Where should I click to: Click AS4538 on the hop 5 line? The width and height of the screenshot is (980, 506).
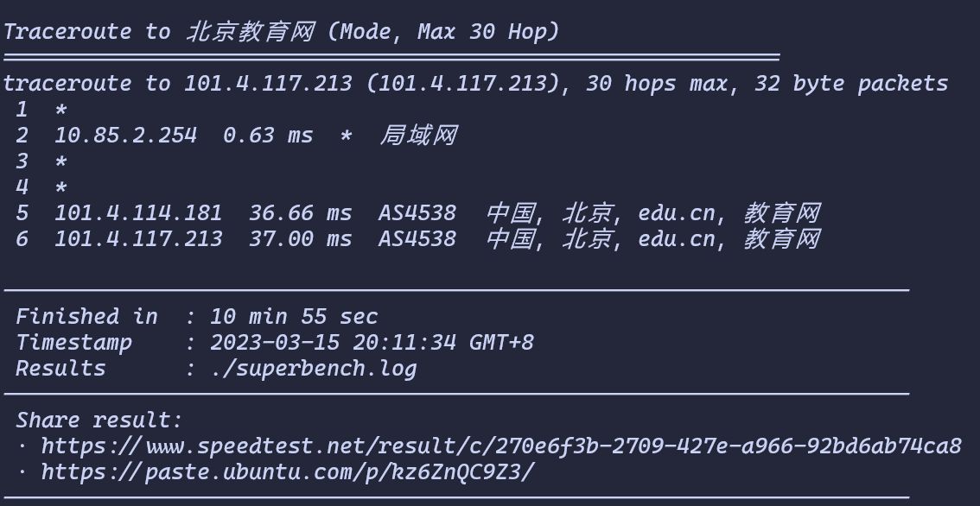[x=417, y=213]
